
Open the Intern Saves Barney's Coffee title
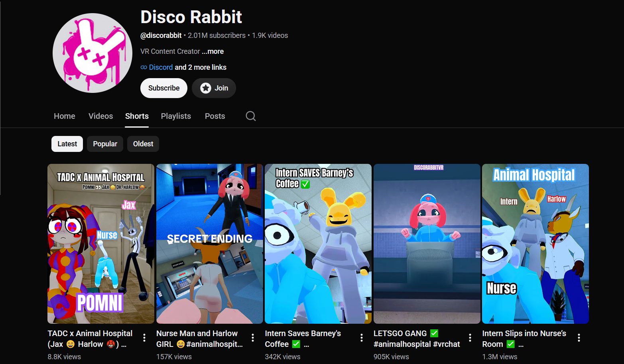303,338
